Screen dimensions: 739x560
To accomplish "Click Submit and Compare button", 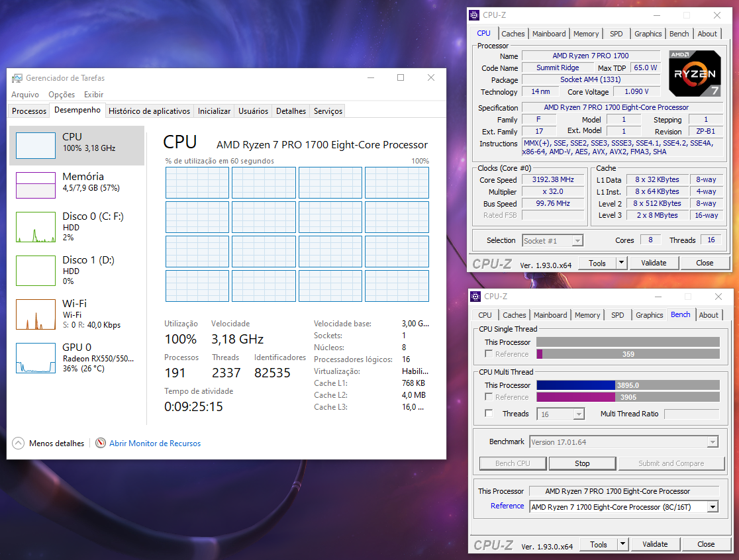I will [x=671, y=463].
